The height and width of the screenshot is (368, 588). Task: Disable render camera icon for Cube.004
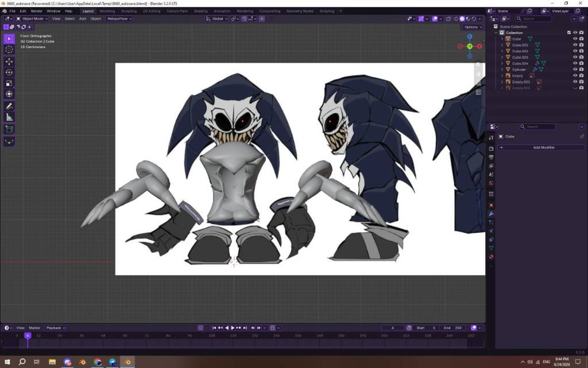[581, 63]
